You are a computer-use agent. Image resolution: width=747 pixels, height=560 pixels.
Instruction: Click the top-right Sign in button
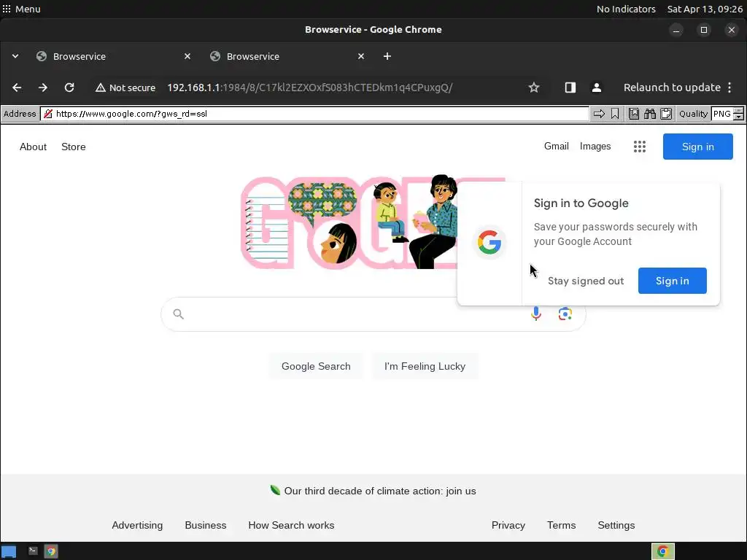[697, 147]
